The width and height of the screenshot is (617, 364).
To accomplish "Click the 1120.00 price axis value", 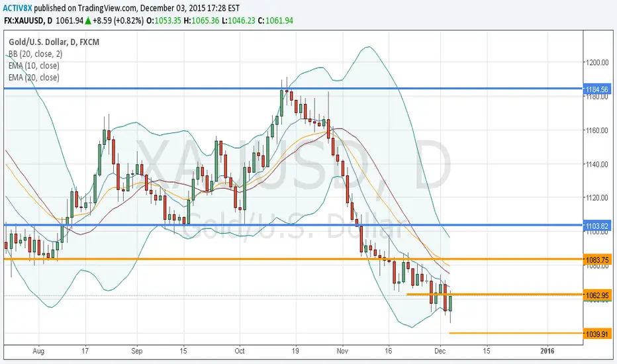I will coord(597,197).
